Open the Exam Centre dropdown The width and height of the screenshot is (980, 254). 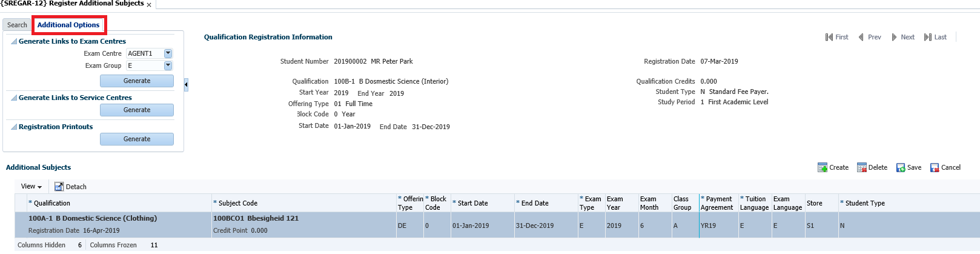coord(168,53)
